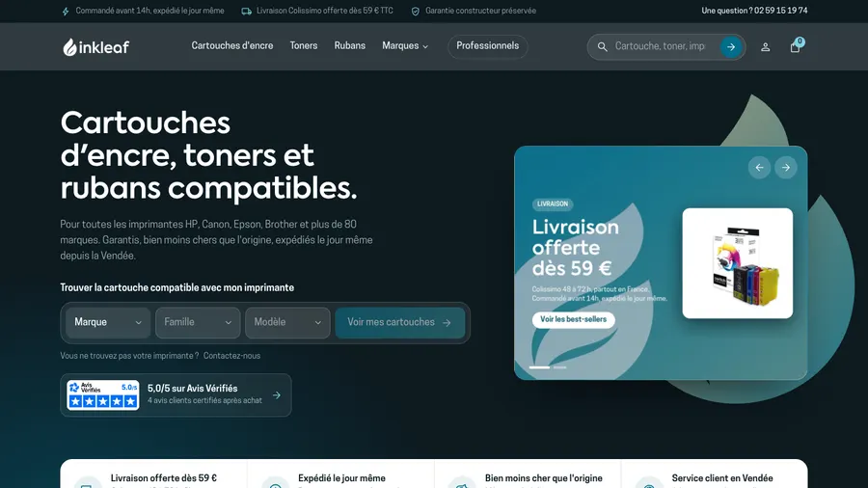868x488 pixels.
Task: Open the user account icon
Action: pyautogui.click(x=765, y=47)
